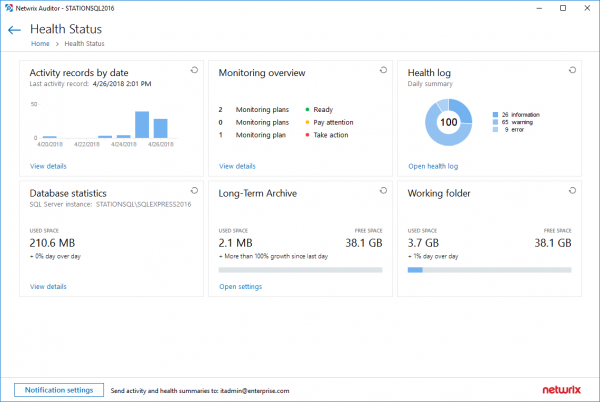Click the 2.1 MB used space value
The image size is (600, 402).
click(x=235, y=243)
